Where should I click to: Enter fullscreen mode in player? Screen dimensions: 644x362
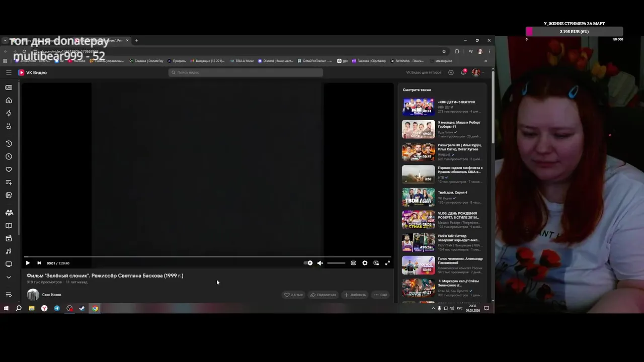click(x=387, y=263)
